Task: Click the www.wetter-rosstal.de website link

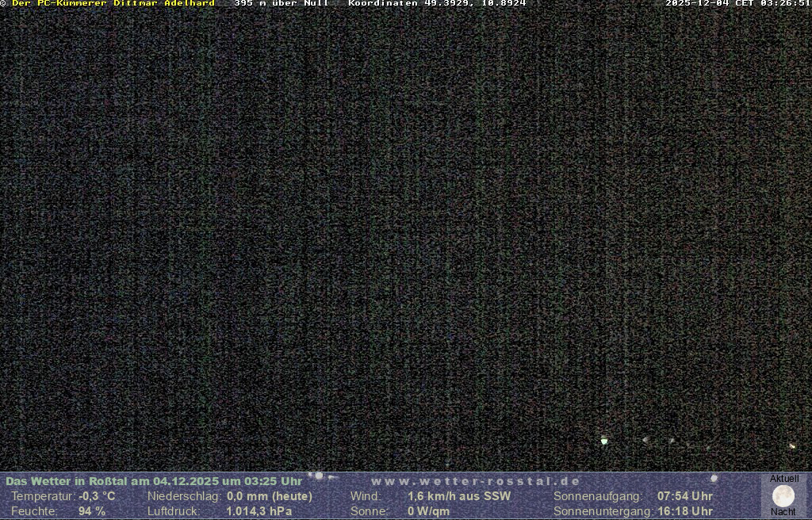Action: 476,481
